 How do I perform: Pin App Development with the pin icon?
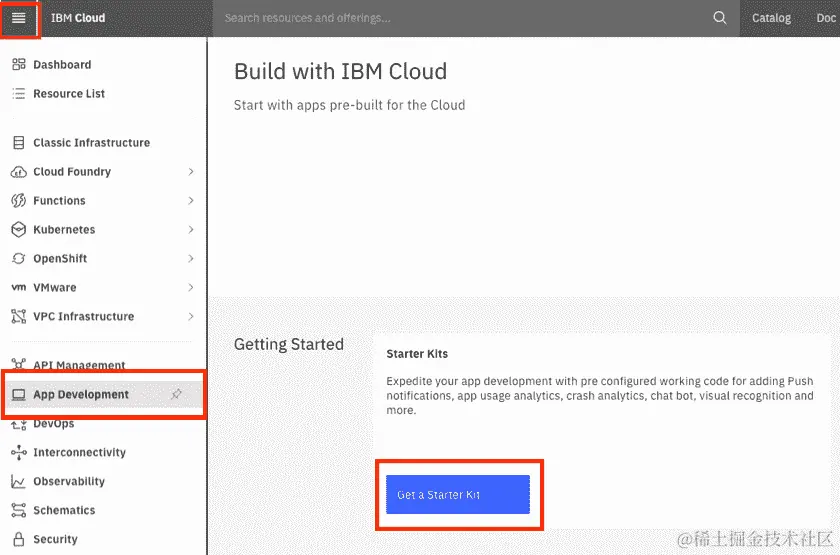tap(176, 395)
